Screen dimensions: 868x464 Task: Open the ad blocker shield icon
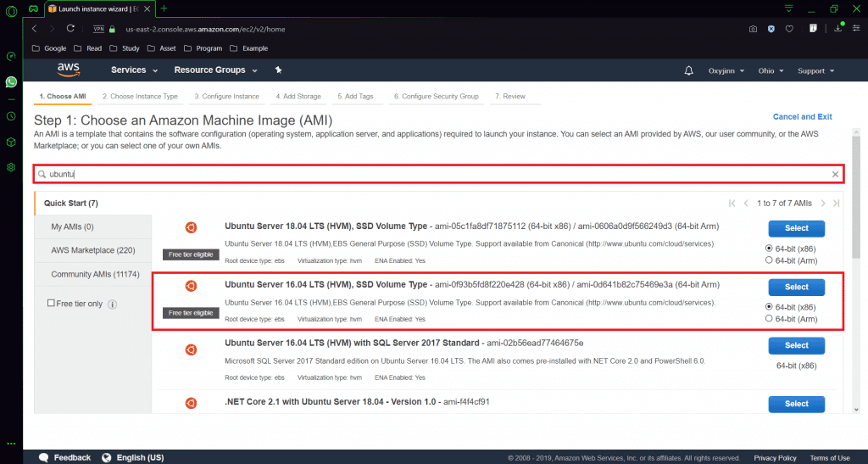click(771, 29)
